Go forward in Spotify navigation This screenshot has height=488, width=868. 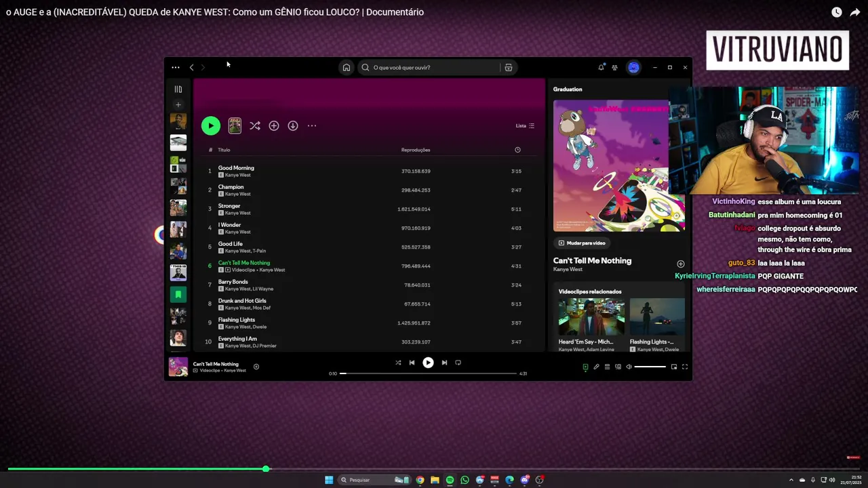pos(203,67)
